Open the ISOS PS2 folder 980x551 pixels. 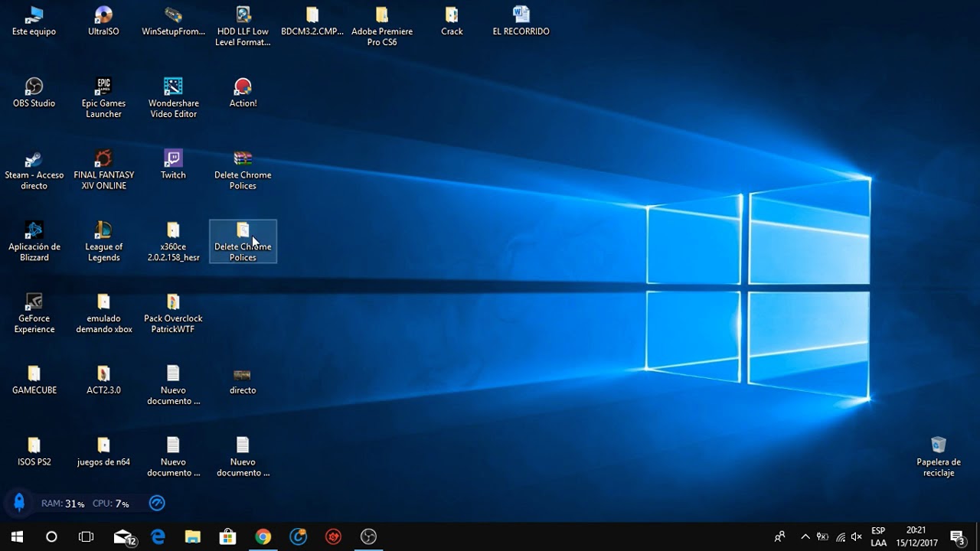tap(34, 452)
